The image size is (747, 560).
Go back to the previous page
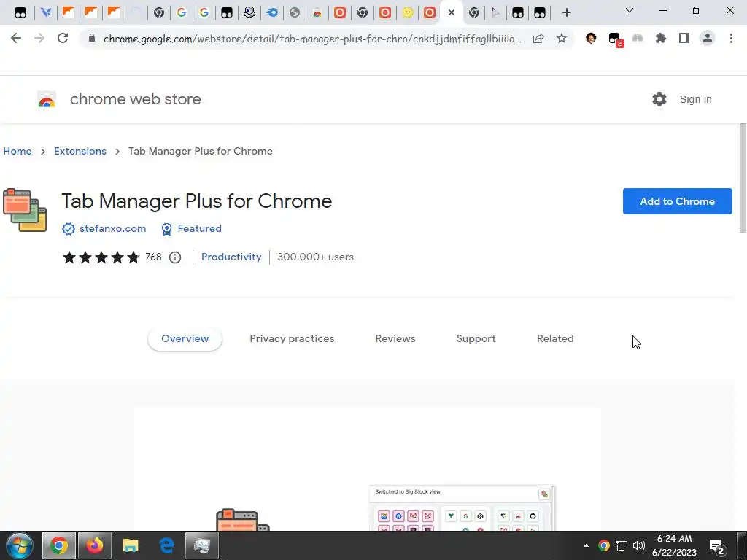(16, 39)
